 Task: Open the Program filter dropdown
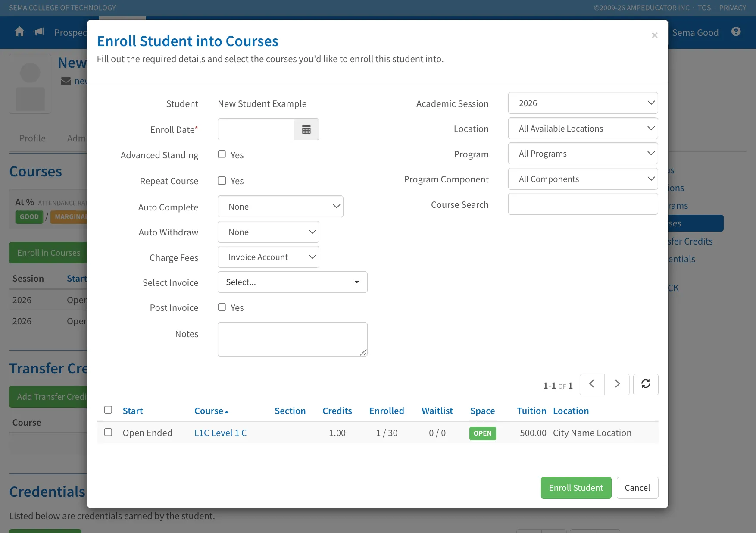[x=583, y=154]
